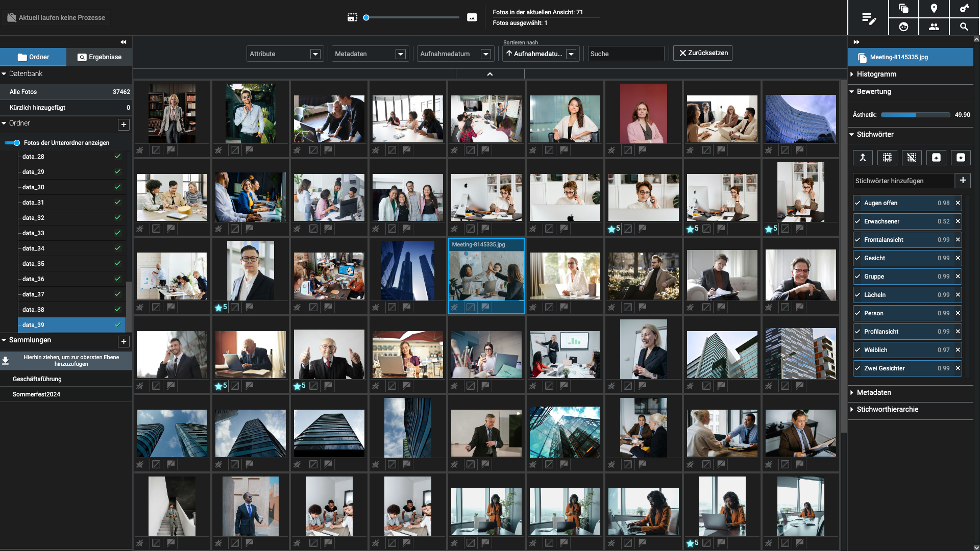Click the people group icon

tap(934, 27)
